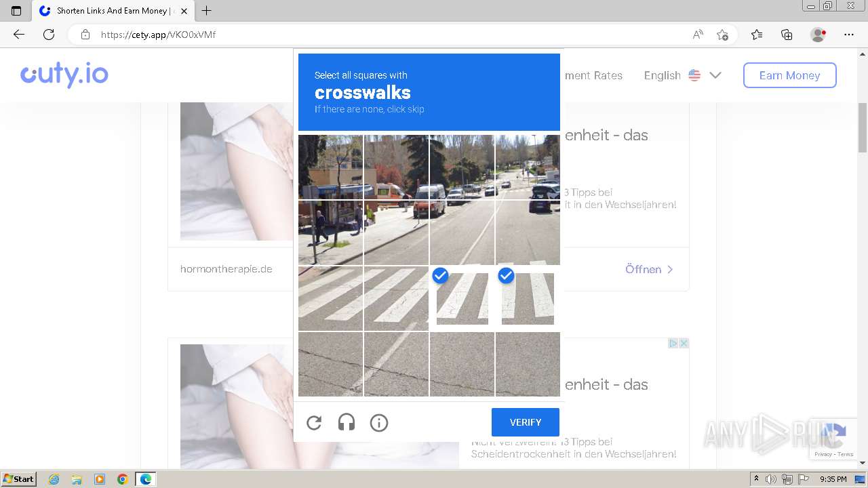Image resolution: width=868 pixels, height=488 pixels.
Task: Select crosswalk tile in third row, first column
Action: pyautogui.click(x=330, y=298)
